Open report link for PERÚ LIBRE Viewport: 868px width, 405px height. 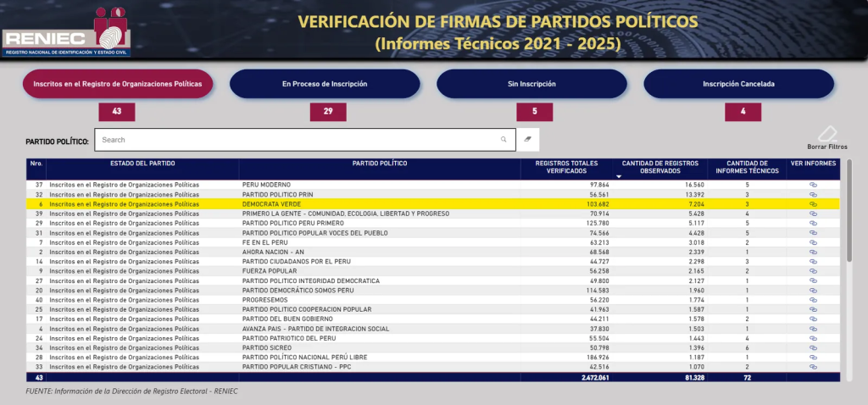point(813,358)
